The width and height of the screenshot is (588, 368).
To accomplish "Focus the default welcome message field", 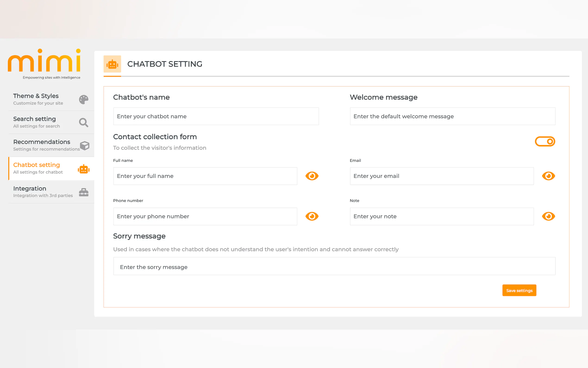I will click(x=452, y=116).
